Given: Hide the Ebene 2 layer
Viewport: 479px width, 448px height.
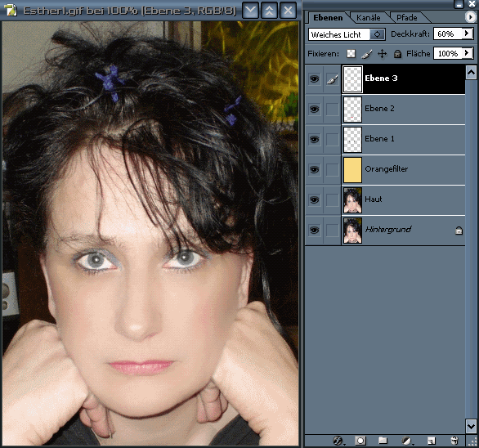Looking at the screenshot, I should tap(314, 109).
